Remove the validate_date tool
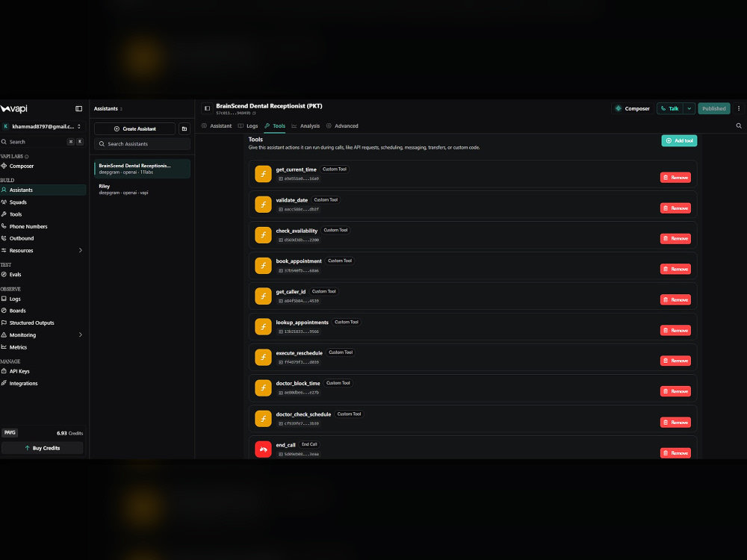Viewport: 747px width, 560px height. coord(675,208)
